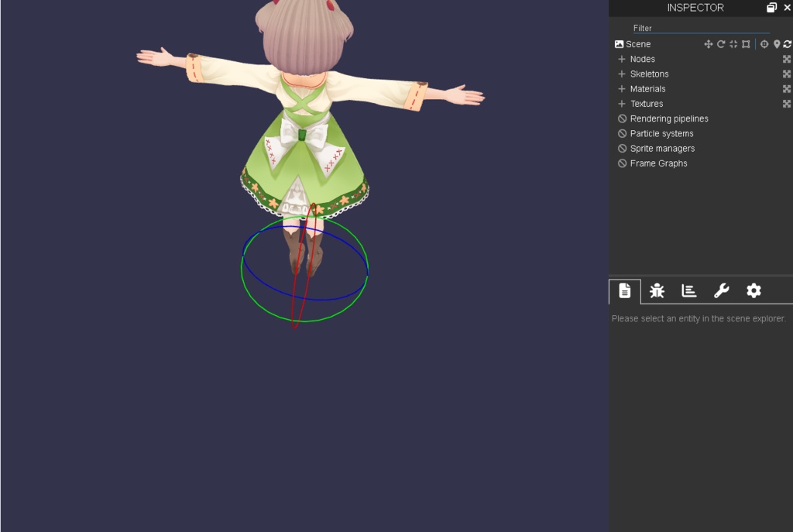This screenshot has width=793, height=532.
Task: Expand the Materials tree with the plus
Action: (x=622, y=89)
